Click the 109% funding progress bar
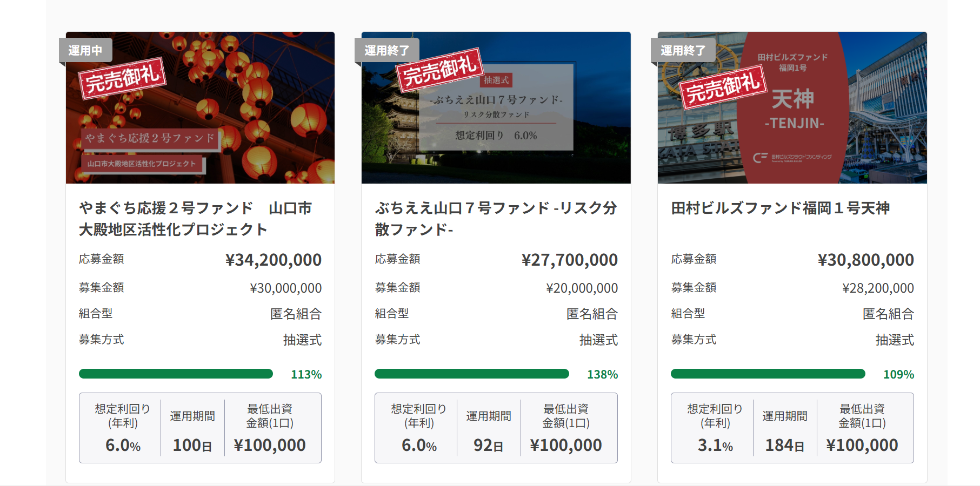 pos(768,374)
